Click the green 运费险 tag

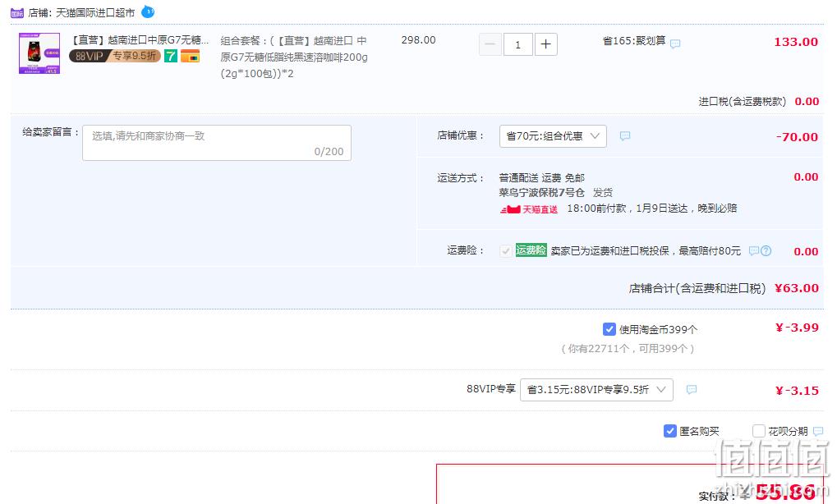pyautogui.click(x=531, y=250)
